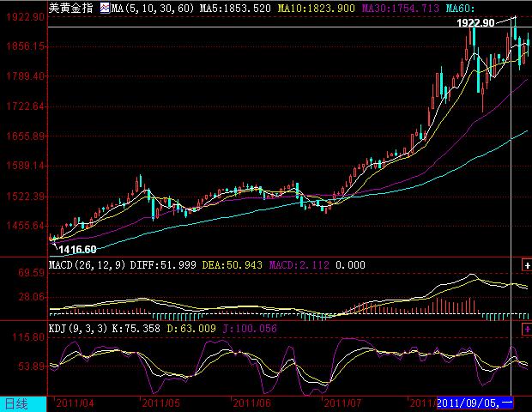
Task: Click the DIFF:51.999 value
Action: [163, 264]
